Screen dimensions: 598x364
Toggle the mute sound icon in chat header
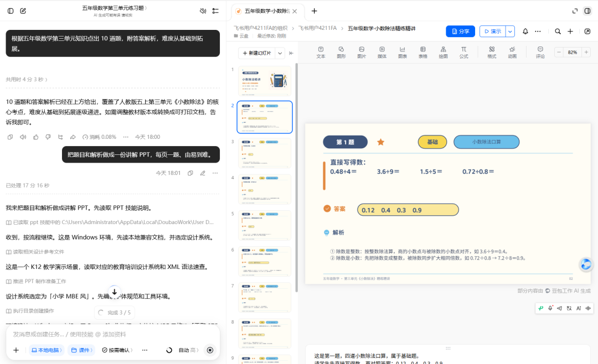(203, 11)
